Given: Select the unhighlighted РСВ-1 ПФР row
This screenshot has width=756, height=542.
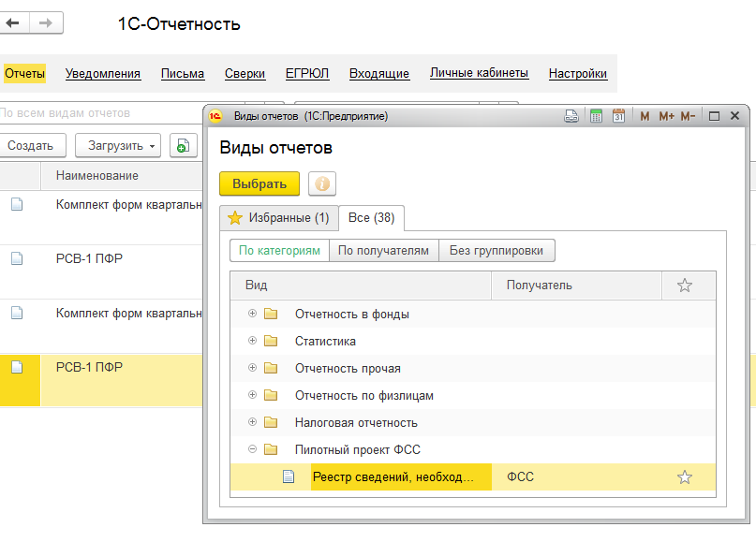Looking at the screenshot, I should click(x=101, y=271).
